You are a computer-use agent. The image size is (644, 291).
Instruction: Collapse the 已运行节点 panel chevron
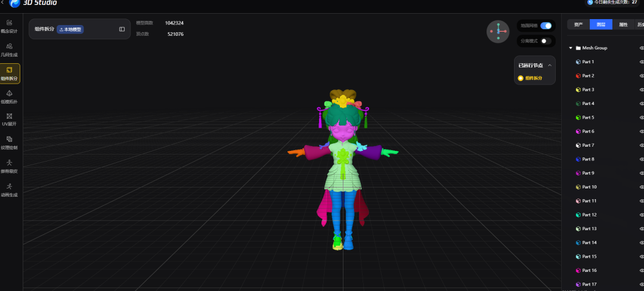coord(550,65)
